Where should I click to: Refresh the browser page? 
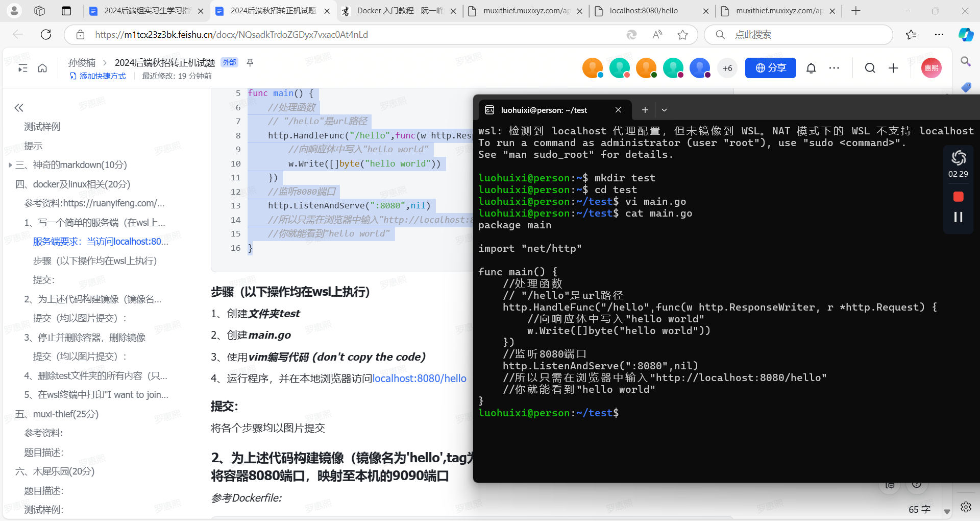[x=46, y=35]
